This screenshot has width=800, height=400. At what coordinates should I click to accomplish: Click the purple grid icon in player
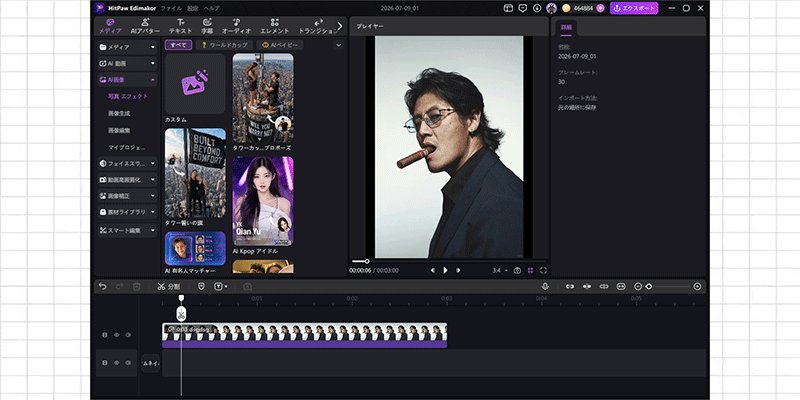point(531,270)
